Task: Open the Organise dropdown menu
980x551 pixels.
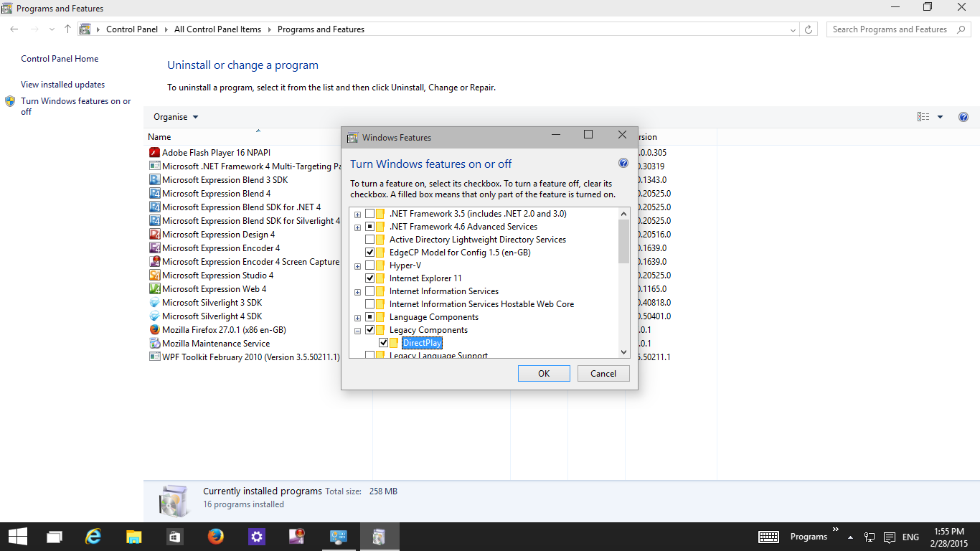Action: coord(176,117)
